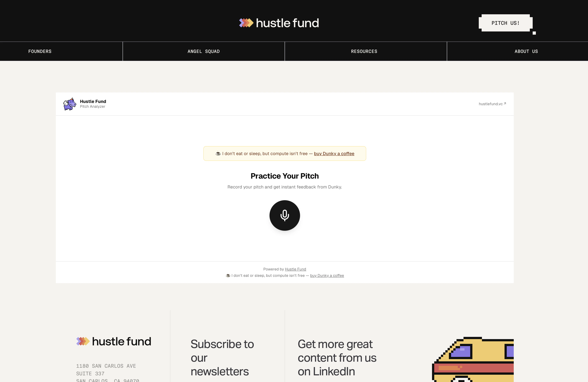Screen dimensions: 588x382
Task: Start recording with the microphone button
Action: coord(285,215)
